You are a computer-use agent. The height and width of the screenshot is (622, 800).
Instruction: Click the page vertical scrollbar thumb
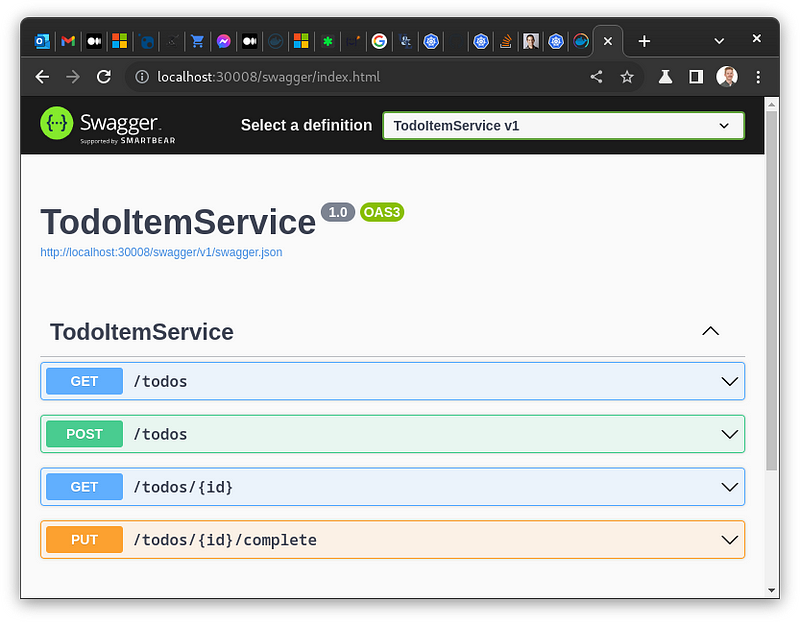tap(771, 291)
